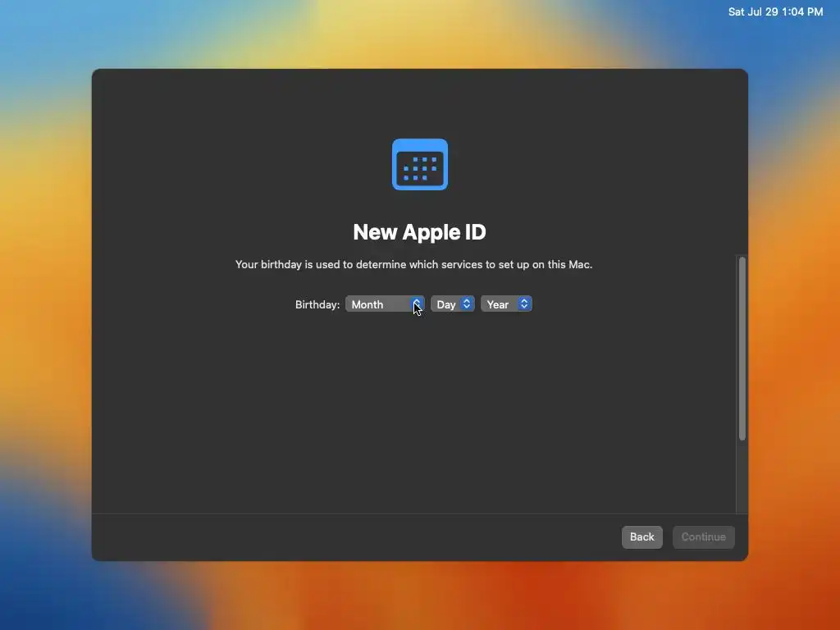The image size is (840, 630).
Task: Click the Back button
Action: pyautogui.click(x=641, y=536)
